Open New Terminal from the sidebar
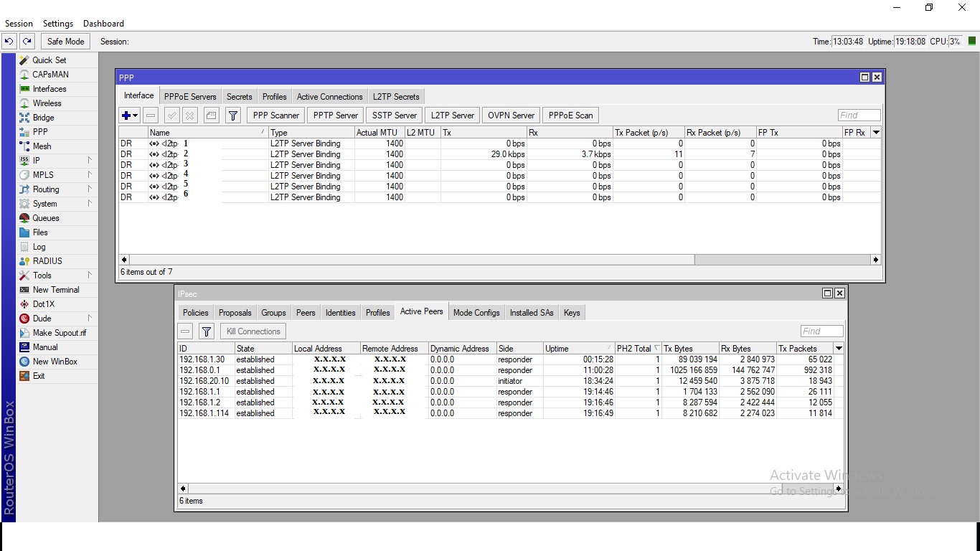The image size is (980, 551). click(x=55, y=290)
